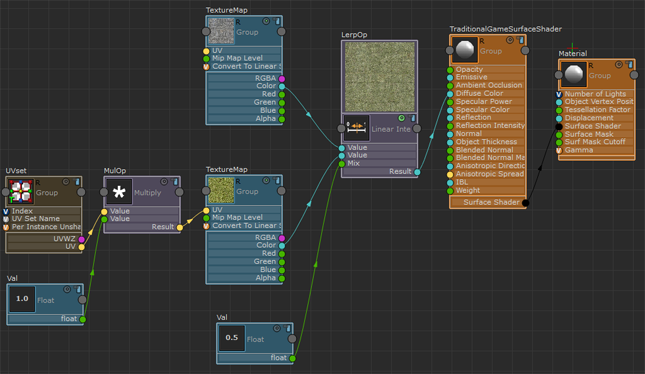Select the gray noise thumbnail on the upper TextureMap
The height and width of the screenshot is (374, 645).
(x=221, y=31)
